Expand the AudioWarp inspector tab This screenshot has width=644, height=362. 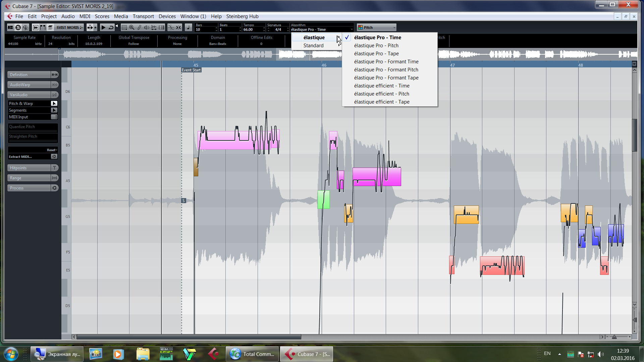(x=33, y=85)
